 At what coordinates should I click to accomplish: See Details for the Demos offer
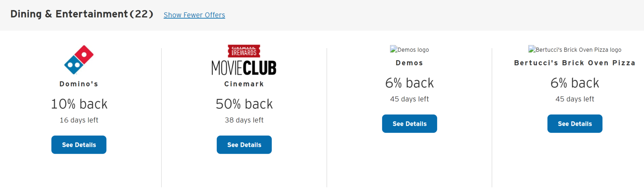tap(409, 123)
